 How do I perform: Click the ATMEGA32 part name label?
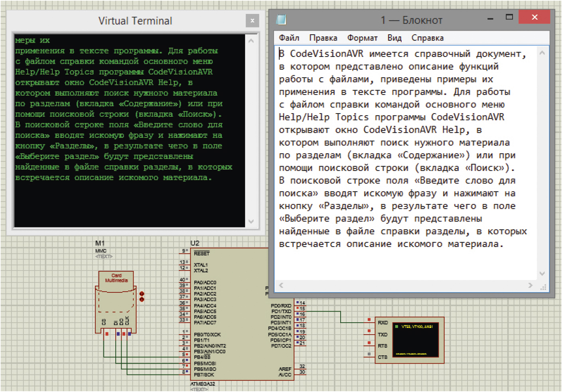(203, 384)
